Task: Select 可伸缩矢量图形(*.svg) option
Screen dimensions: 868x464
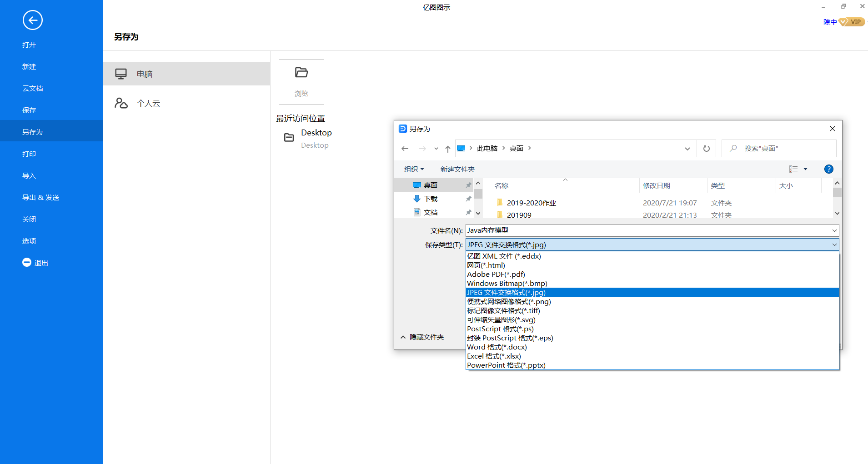Action: pos(652,319)
